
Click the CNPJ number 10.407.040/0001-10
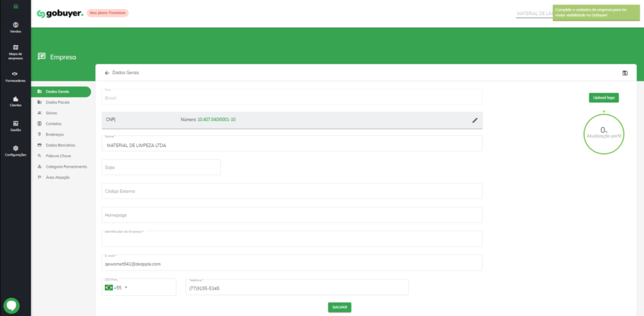click(x=216, y=120)
